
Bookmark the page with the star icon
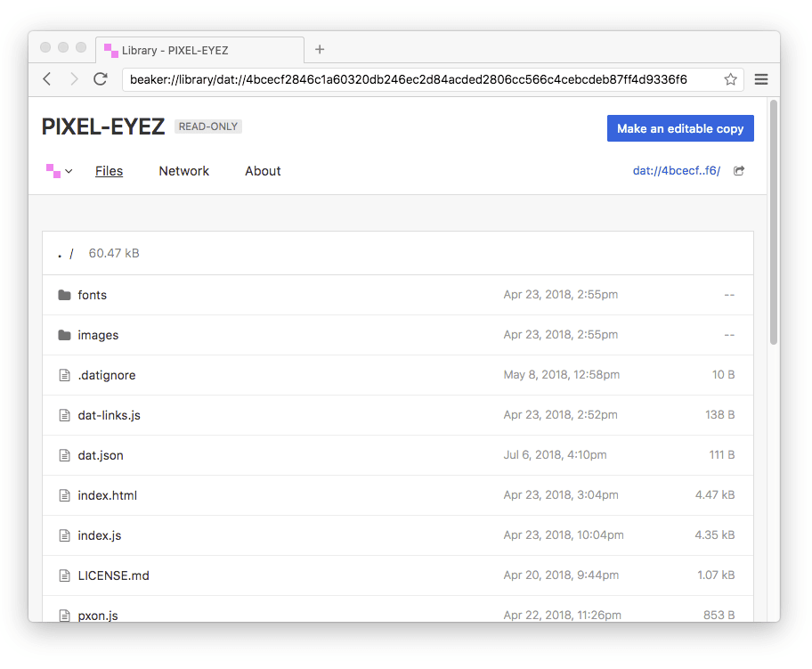730,79
